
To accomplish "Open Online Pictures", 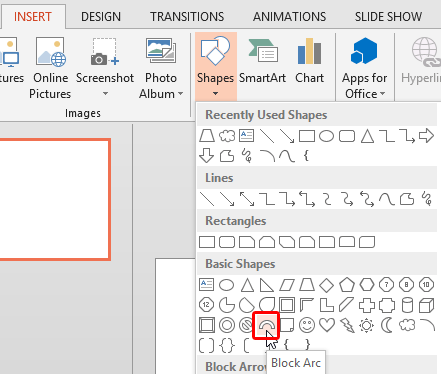I will (50, 69).
